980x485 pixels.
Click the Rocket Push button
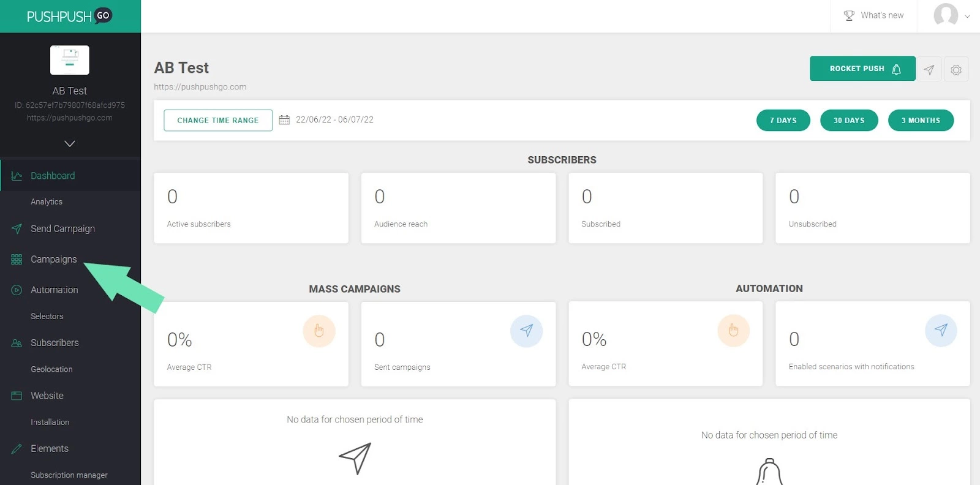coord(862,69)
